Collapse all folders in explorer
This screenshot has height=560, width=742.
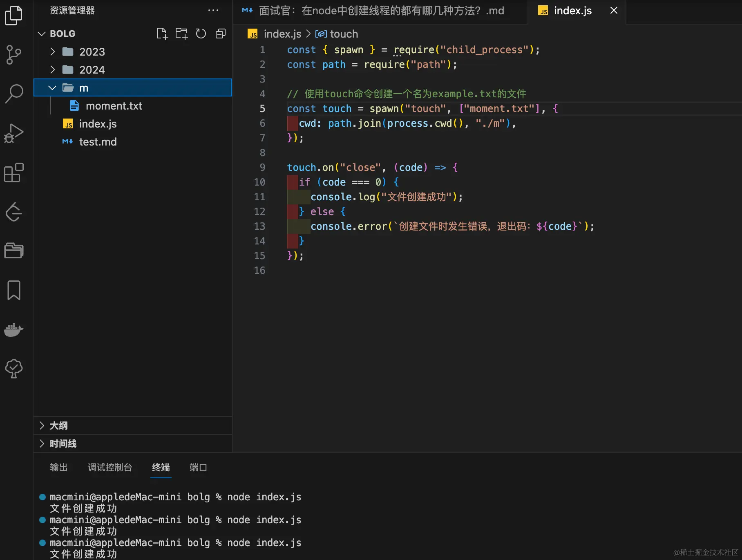click(221, 34)
